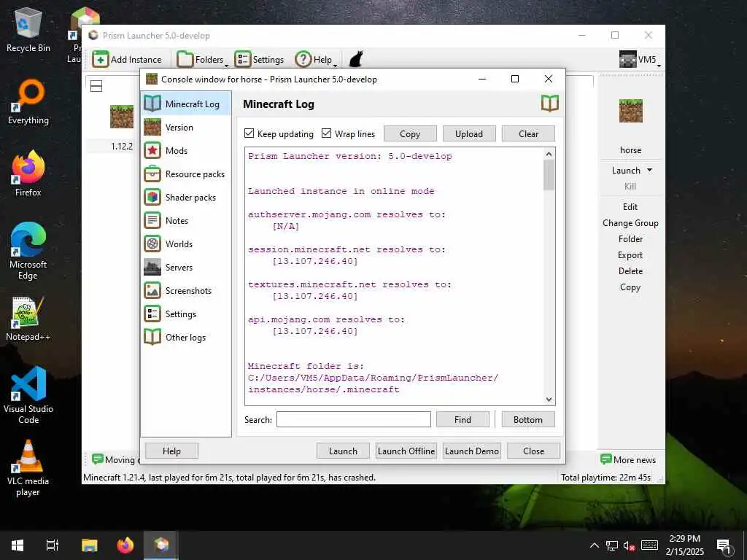
Task: Open Visual Studio Code desktop shortcut
Action: click(x=28, y=395)
